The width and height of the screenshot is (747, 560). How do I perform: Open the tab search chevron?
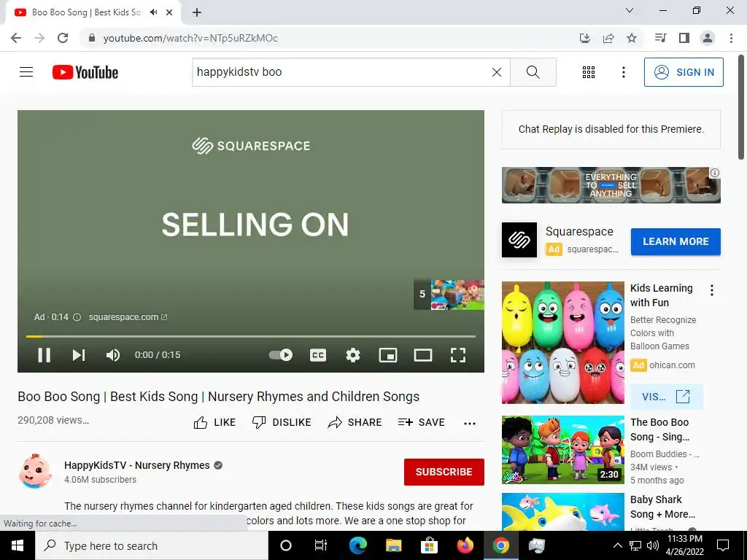click(630, 10)
